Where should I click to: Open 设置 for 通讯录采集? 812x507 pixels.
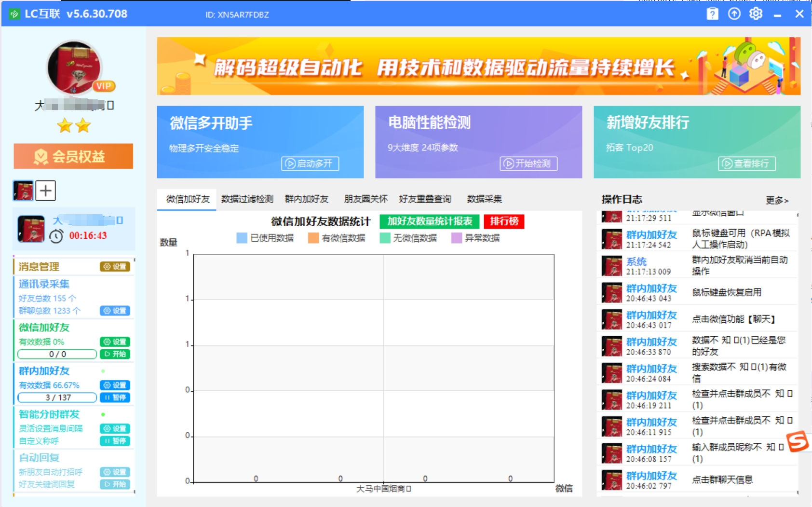pos(115,311)
